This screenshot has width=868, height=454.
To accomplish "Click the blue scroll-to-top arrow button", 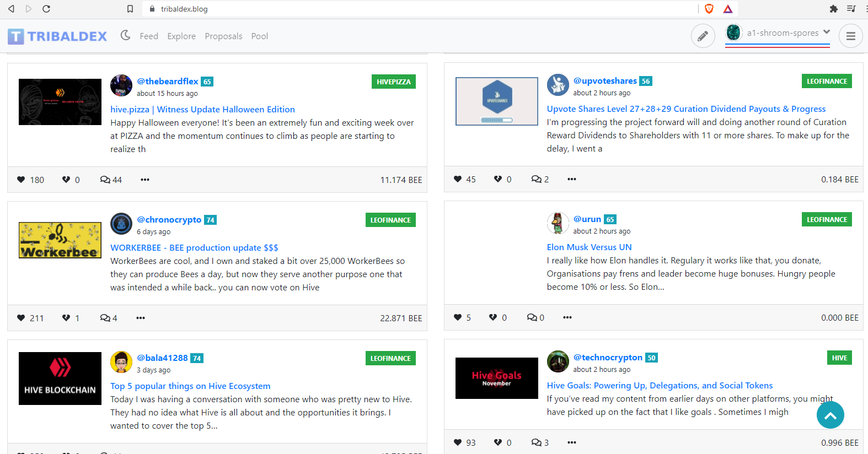I will [831, 415].
